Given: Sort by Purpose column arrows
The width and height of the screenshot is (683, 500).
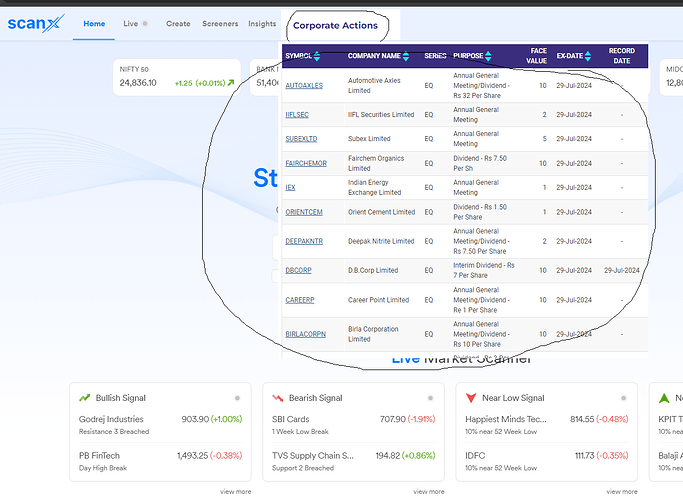Looking at the screenshot, I should click(x=488, y=56).
